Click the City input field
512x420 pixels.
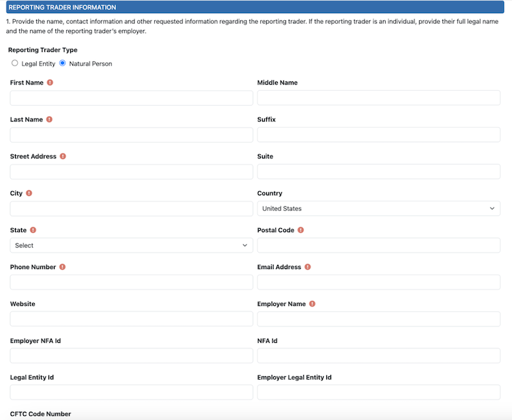coord(132,209)
